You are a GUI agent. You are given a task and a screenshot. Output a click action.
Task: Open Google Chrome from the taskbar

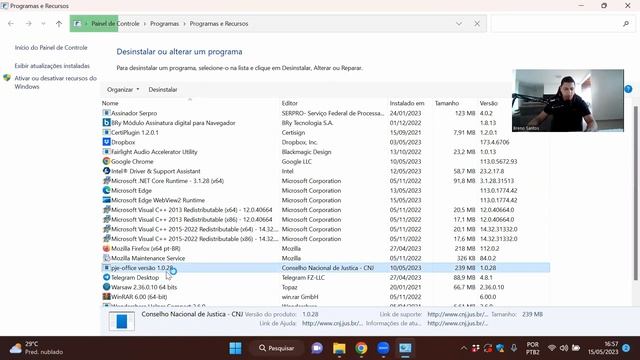click(x=361, y=348)
